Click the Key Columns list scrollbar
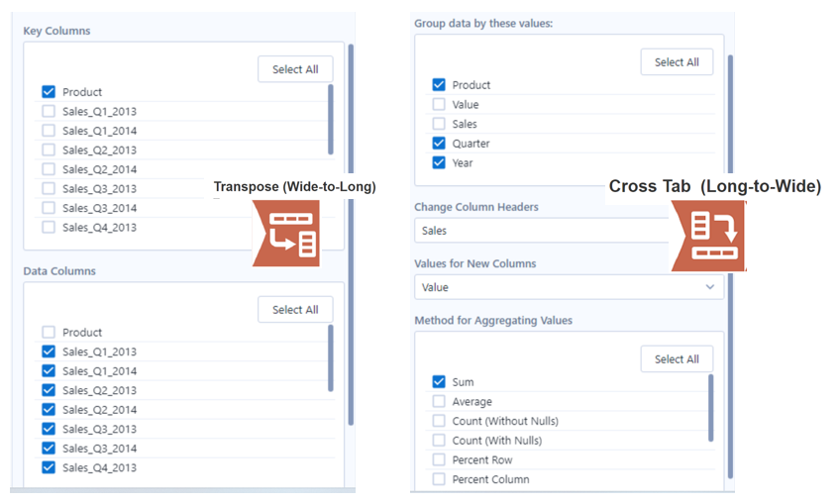Screen dimensions: 838x504 (x=330, y=119)
